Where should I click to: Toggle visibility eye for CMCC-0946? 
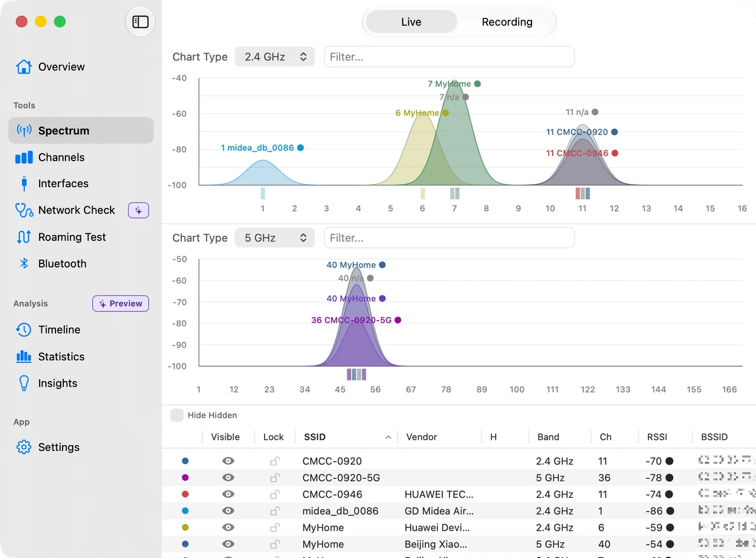[228, 494]
